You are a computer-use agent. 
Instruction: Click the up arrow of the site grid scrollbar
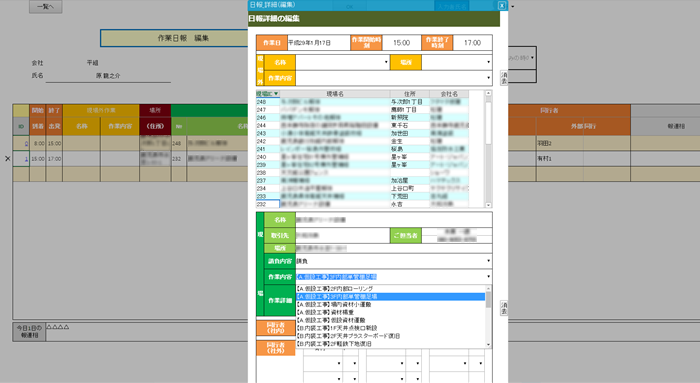(488, 93)
